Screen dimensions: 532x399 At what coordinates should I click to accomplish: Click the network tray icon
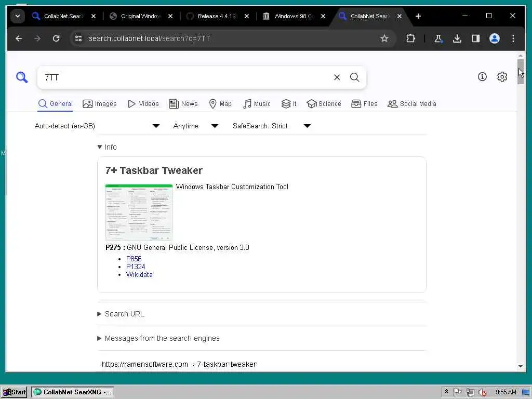click(470, 392)
